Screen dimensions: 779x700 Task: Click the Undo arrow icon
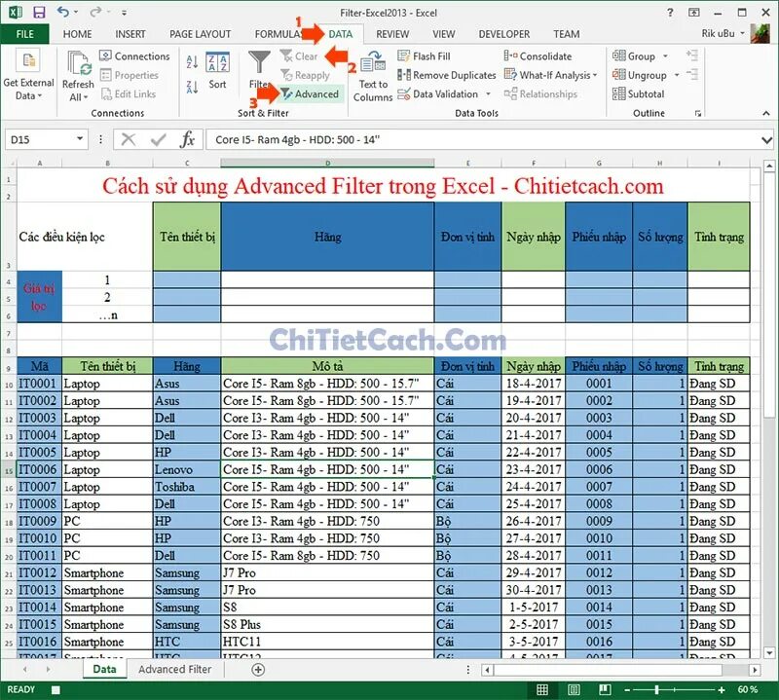[63, 12]
